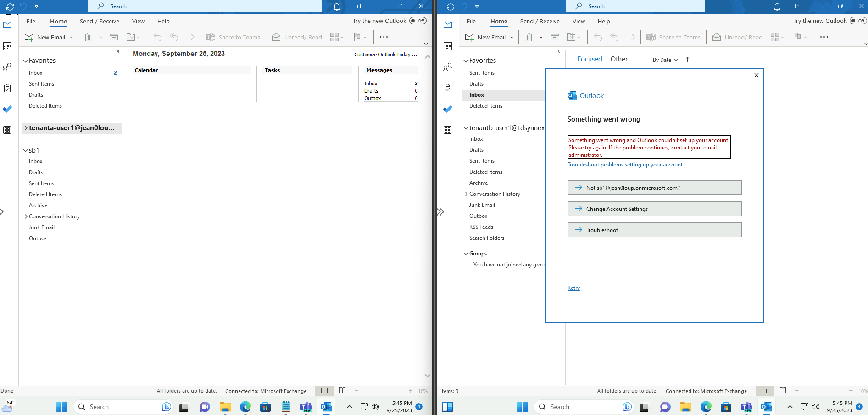This screenshot has height=415, width=868.
Task: Collapse tenantb-user1 account in right Outlook
Action: 466,128
